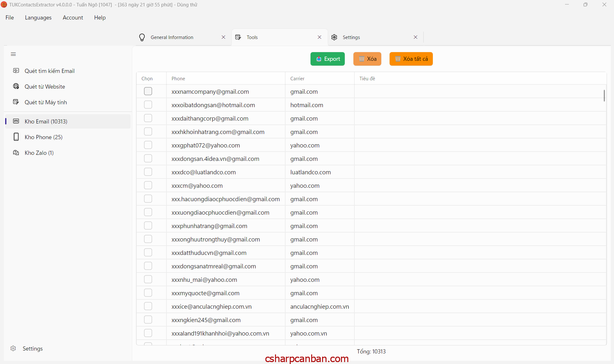The width and height of the screenshot is (614, 364).
Task: Close the Settings tab
Action: 415,37
